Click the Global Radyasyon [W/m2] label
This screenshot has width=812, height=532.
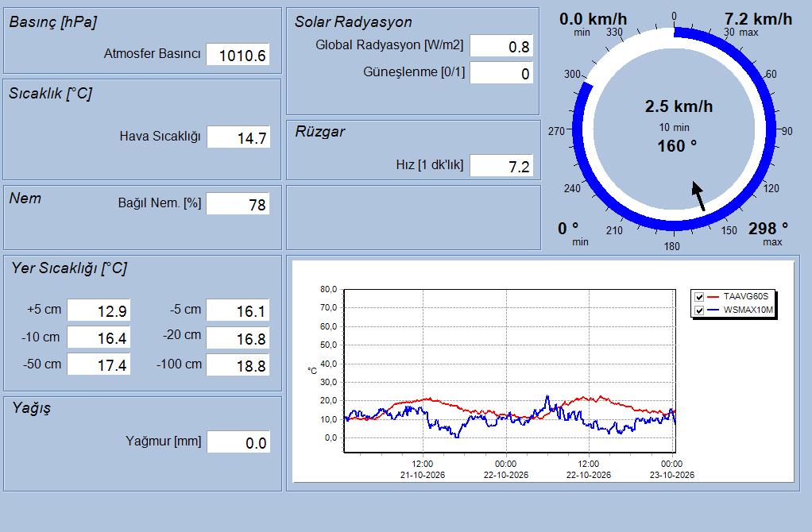[x=389, y=45]
